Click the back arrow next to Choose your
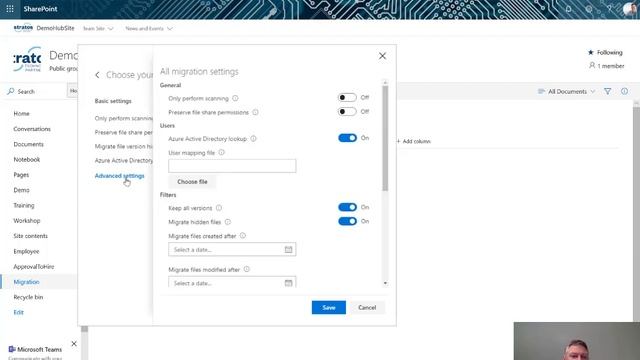The image size is (640, 360). (97, 75)
